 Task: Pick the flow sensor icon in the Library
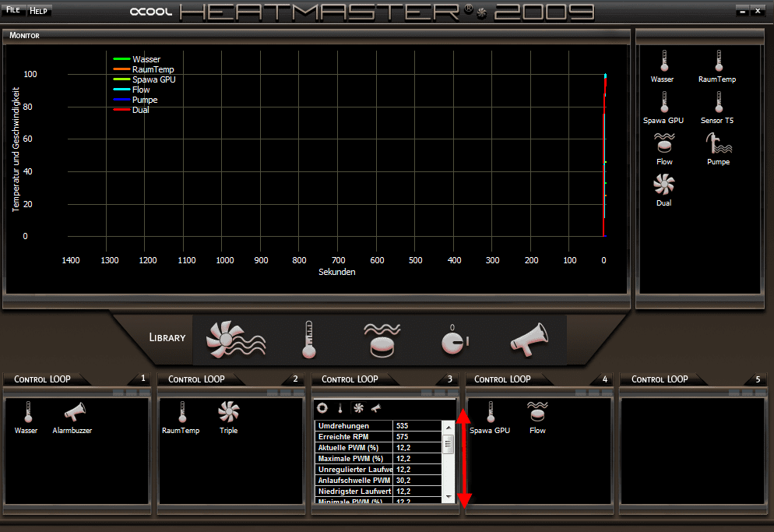[x=382, y=340]
